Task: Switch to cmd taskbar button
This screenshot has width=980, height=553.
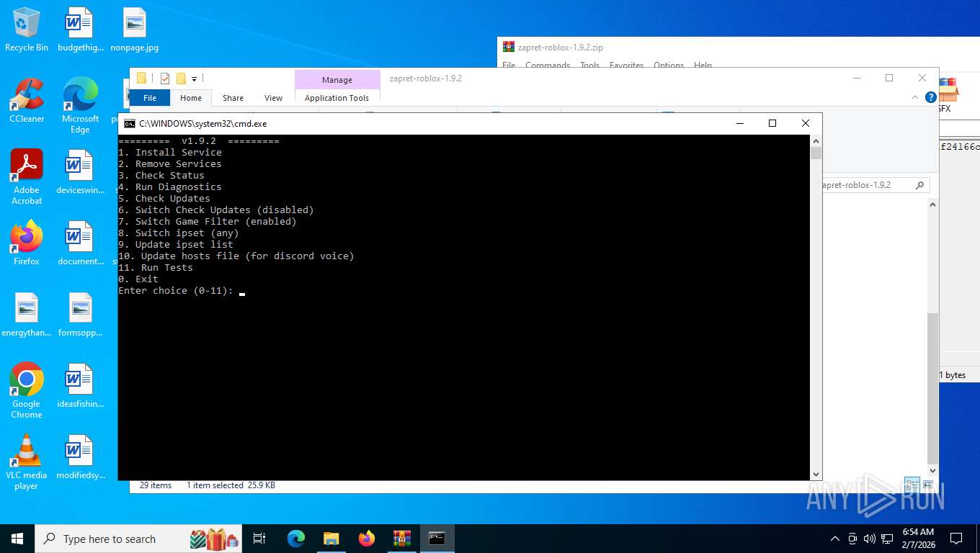Action: (x=437, y=539)
